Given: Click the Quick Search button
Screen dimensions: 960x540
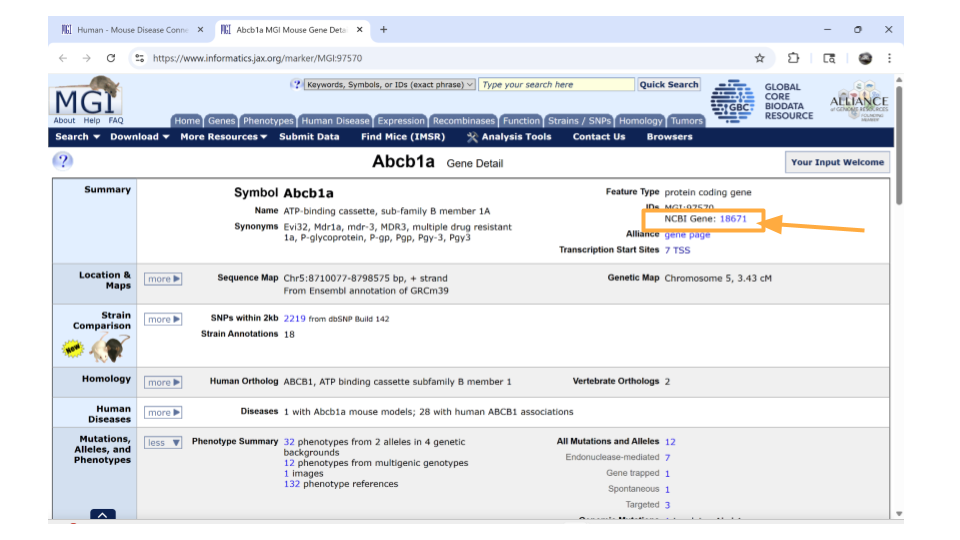Looking at the screenshot, I should tap(669, 84).
